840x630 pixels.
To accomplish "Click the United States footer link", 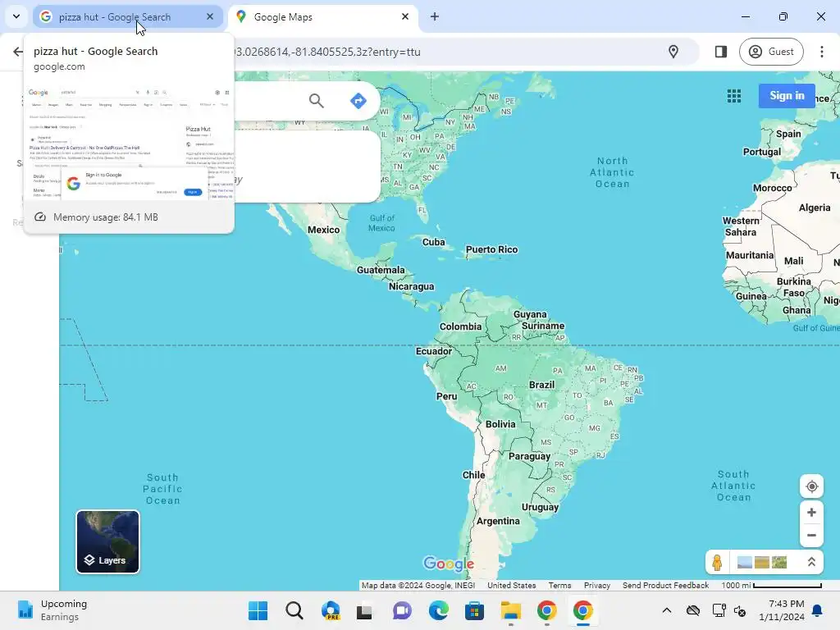I will [511, 585].
